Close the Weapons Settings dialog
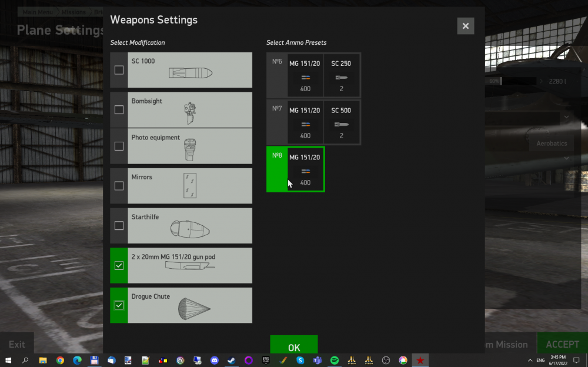Screen dimensions: 588x367 coord(465,26)
